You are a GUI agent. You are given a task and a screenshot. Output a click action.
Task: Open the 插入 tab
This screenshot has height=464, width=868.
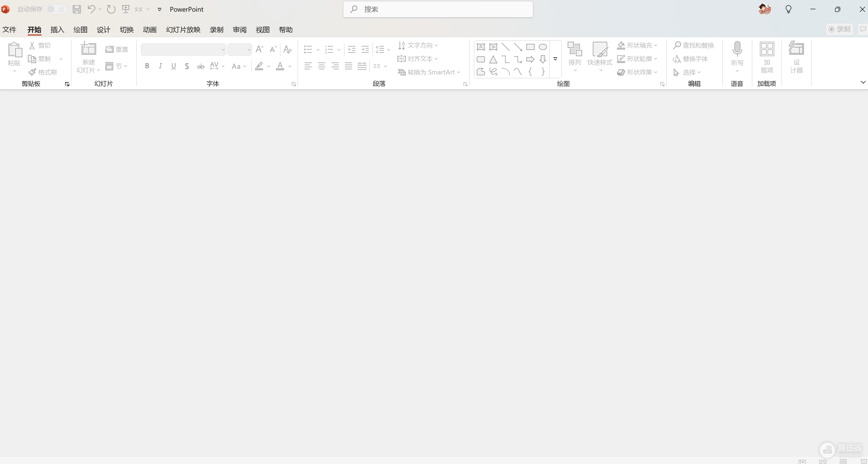(57, 30)
